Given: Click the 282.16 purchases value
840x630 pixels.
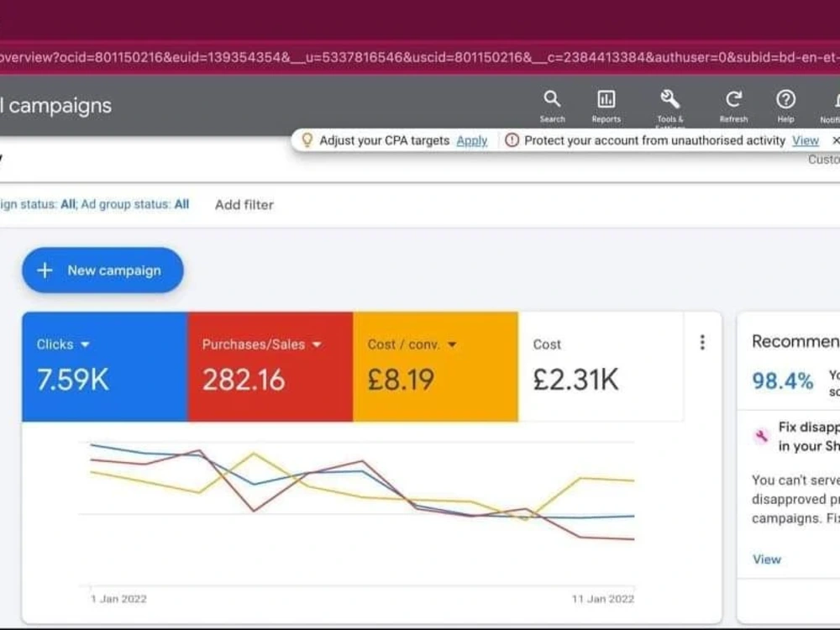Looking at the screenshot, I should pyautogui.click(x=244, y=380).
